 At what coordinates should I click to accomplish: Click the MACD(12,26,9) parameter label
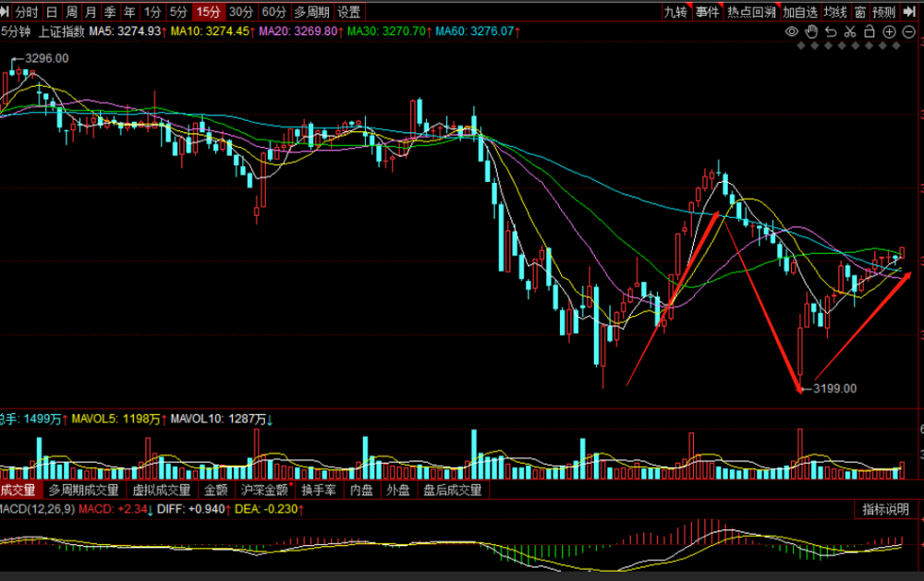pyautogui.click(x=37, y=509)
